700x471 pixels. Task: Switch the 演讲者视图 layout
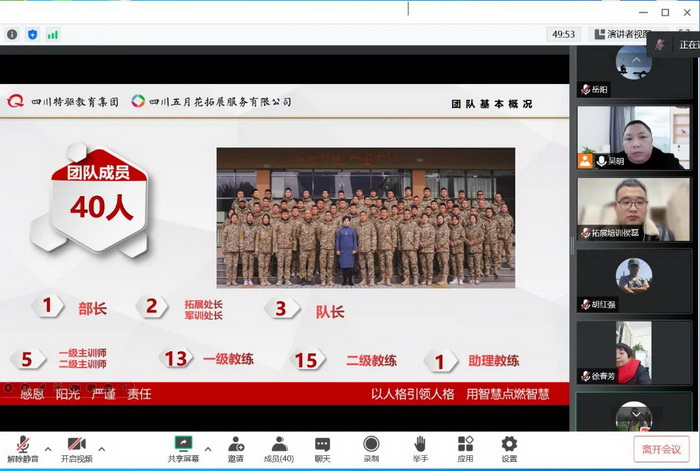[623, 34]
